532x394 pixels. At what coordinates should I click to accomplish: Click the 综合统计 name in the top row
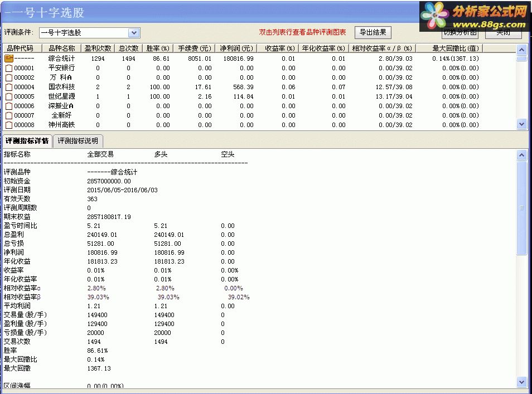point(61,59)
